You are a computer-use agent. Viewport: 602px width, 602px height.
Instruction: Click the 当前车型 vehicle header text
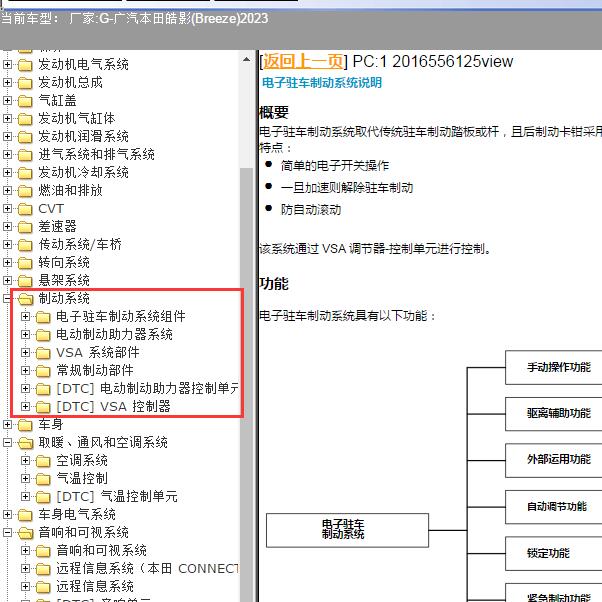[x=134, y=18]
